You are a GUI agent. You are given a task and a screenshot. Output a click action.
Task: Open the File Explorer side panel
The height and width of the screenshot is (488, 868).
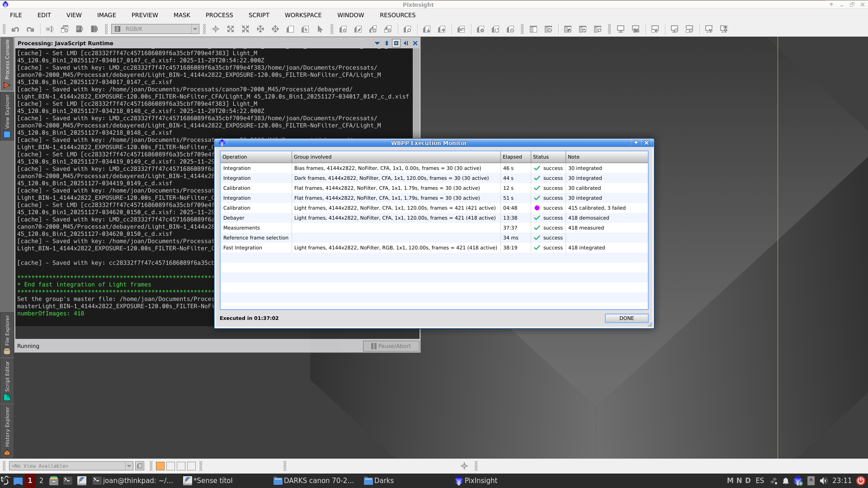coord(7,334)
